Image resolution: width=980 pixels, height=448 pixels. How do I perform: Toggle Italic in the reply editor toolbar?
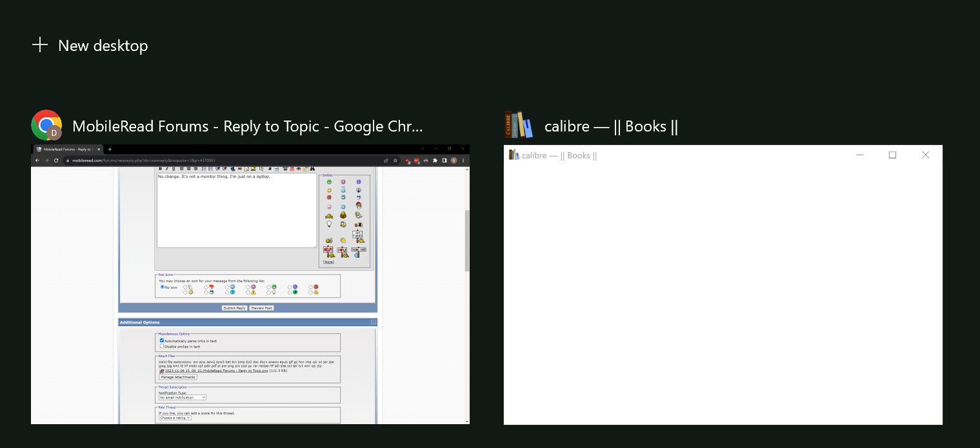(x=166, y=169)
